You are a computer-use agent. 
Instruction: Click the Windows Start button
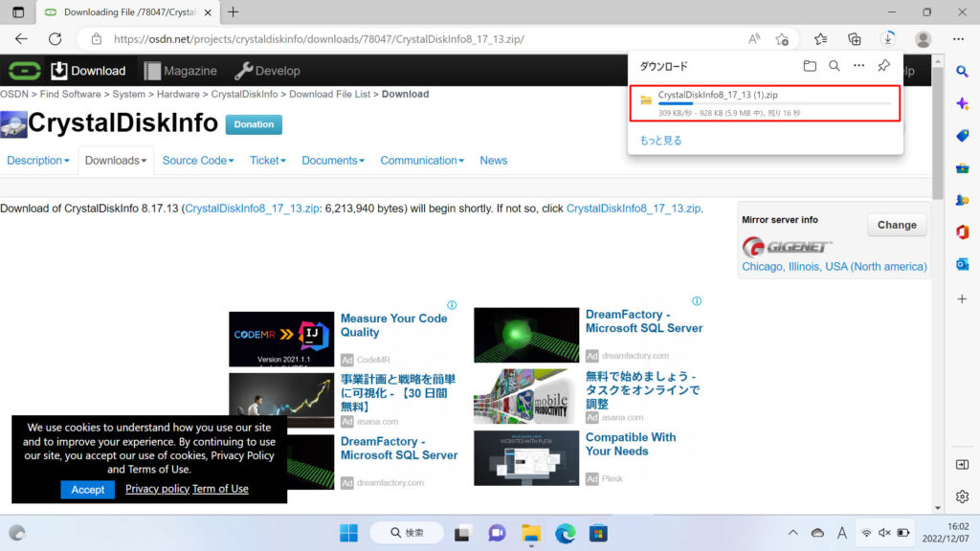pyautogui.click(x=348, y=533)
